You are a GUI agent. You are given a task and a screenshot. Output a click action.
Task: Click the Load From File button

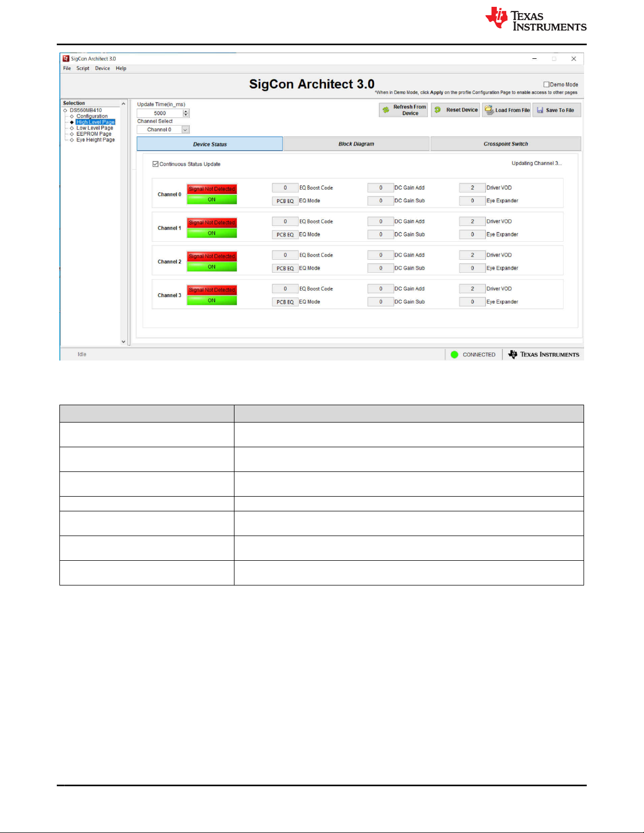tap(507, 110)
